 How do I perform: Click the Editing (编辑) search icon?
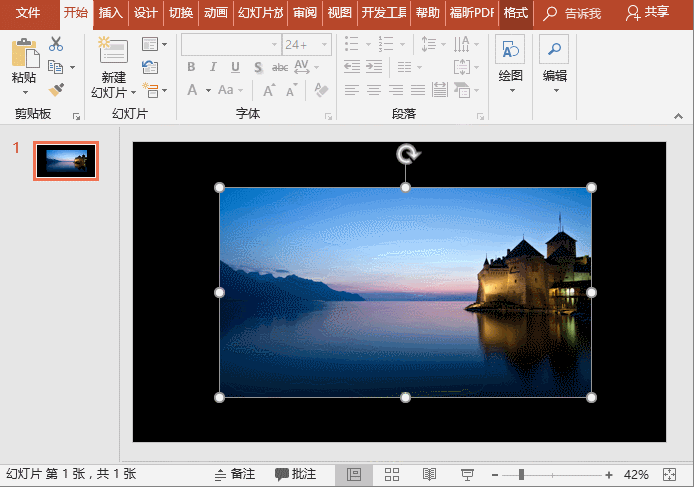click(x=554, y=50)
